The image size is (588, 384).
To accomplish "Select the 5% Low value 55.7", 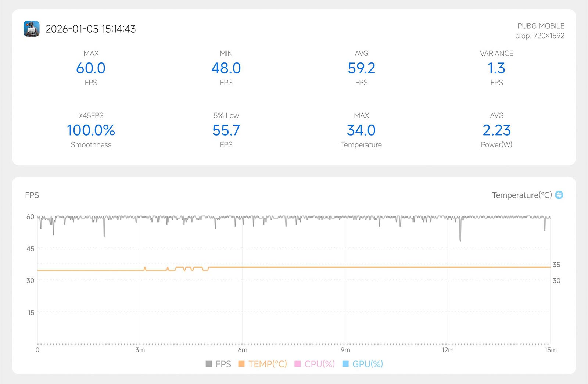I will coord(226,130).
